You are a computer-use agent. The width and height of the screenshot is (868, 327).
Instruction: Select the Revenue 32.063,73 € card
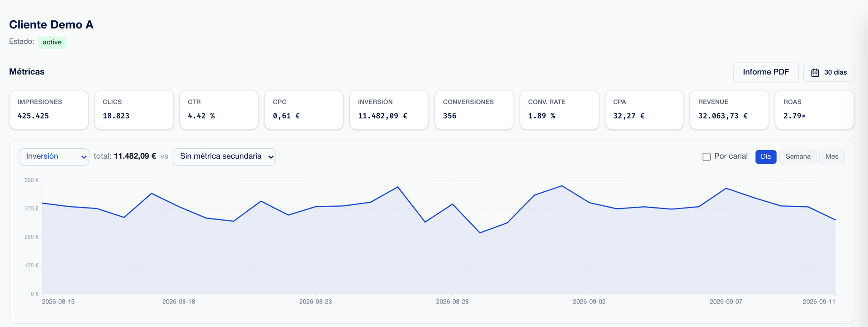pos(729,110)
